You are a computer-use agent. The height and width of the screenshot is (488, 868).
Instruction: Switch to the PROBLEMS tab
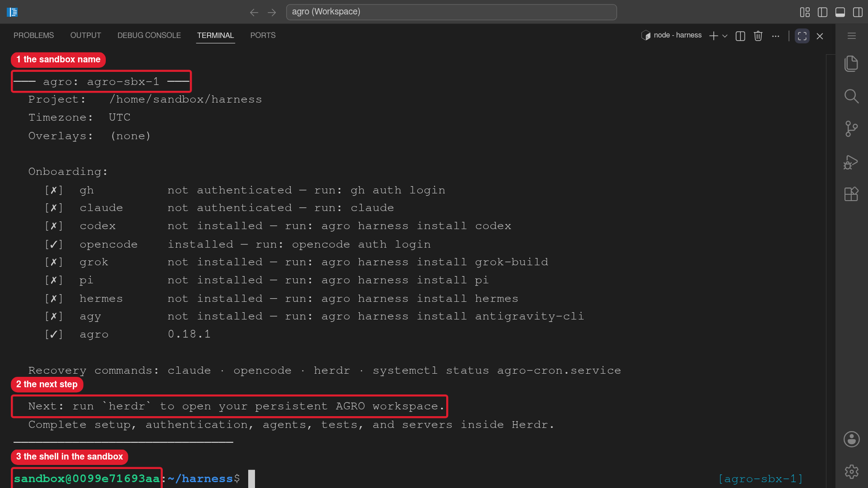(x=33, y=35)
